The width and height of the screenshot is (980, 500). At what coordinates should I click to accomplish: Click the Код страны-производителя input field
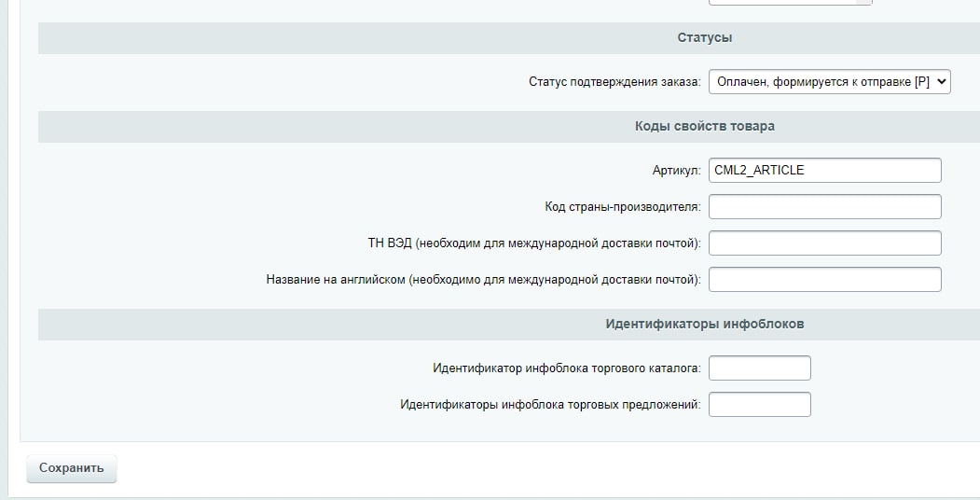tap(825, 206)
